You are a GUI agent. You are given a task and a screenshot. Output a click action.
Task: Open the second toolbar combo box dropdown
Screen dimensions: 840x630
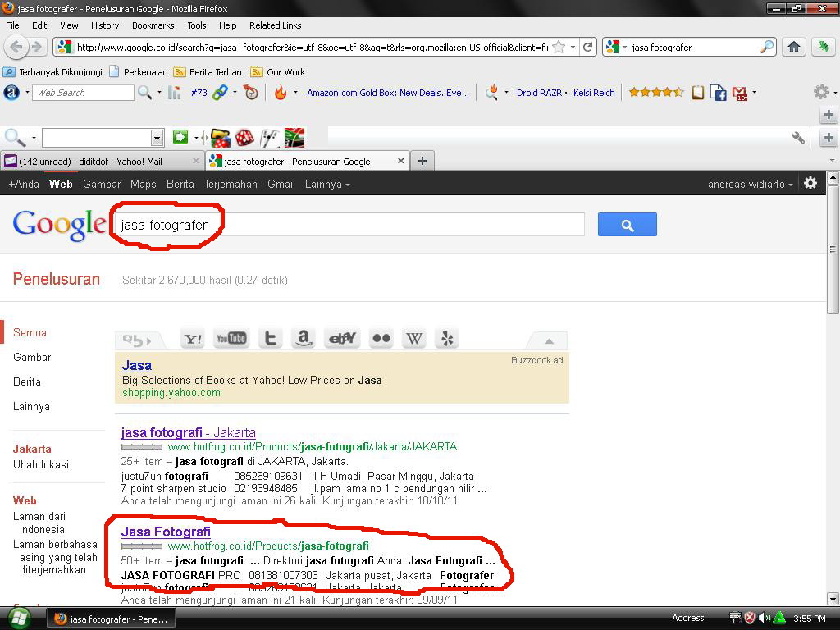tap(157, 138)
